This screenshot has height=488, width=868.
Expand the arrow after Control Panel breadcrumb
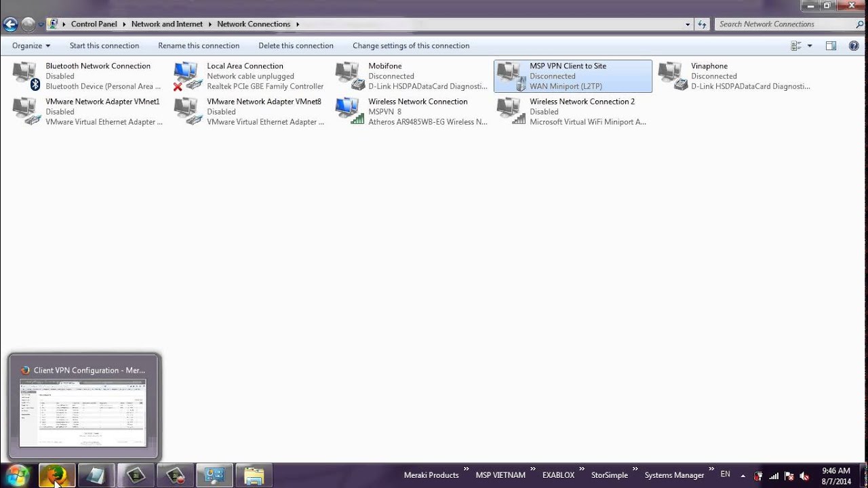click(x=124, y=24)
